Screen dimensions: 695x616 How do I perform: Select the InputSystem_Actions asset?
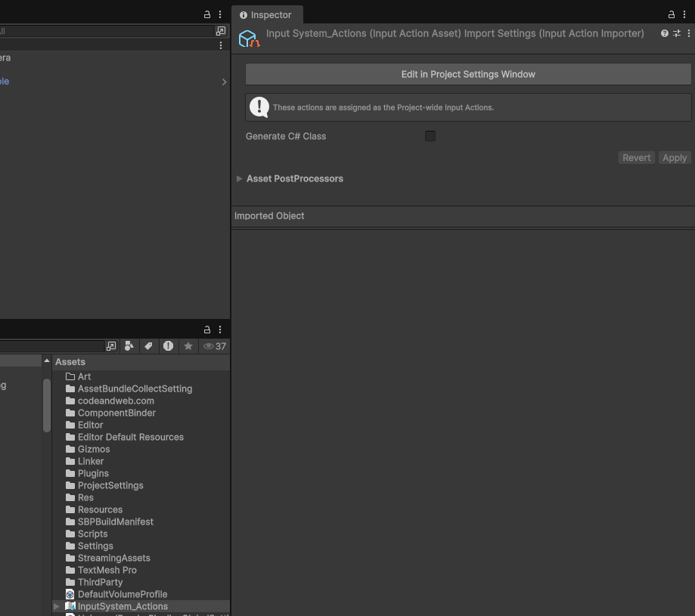click(x=141, y=606)
